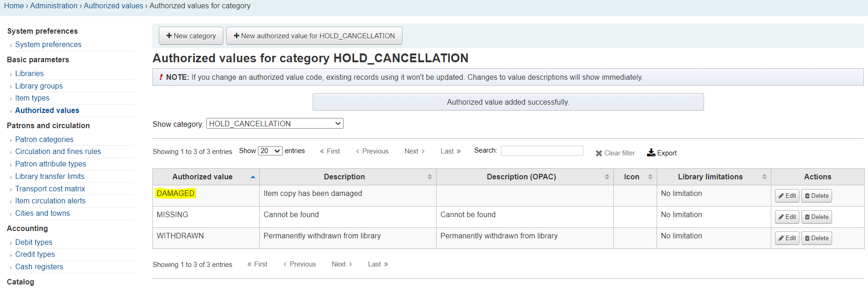Click the table Search field
868x290 pixels.
(x=542, y=151)
